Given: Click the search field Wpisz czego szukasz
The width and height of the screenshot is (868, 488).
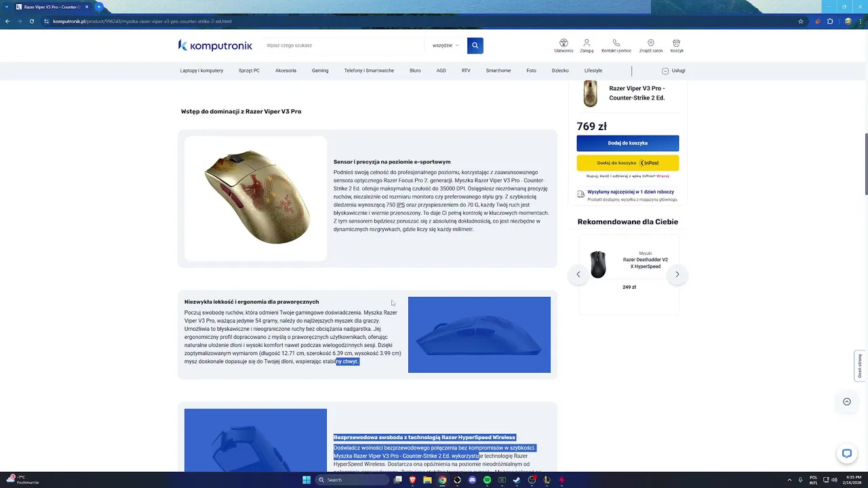Looking at the screenshot, I should (344, 45).
